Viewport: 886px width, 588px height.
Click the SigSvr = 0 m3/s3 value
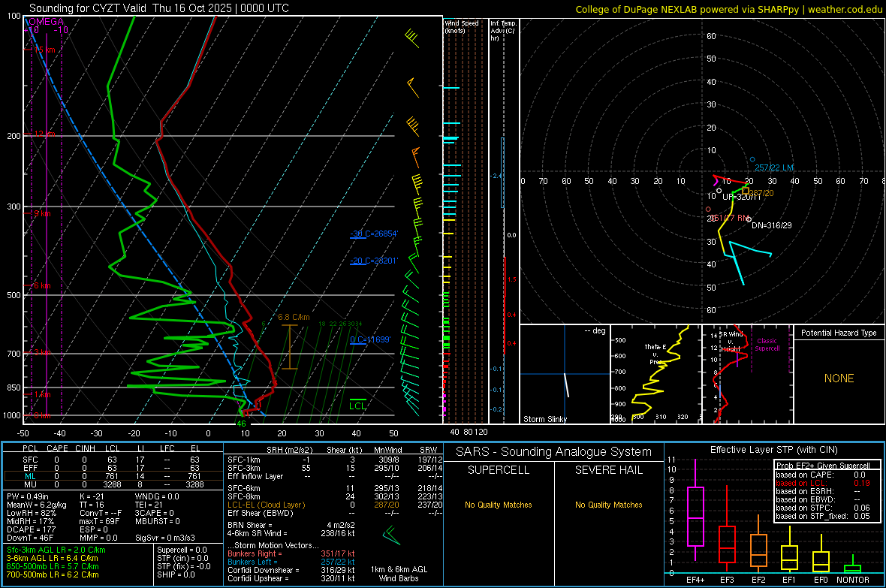[165, 538]
